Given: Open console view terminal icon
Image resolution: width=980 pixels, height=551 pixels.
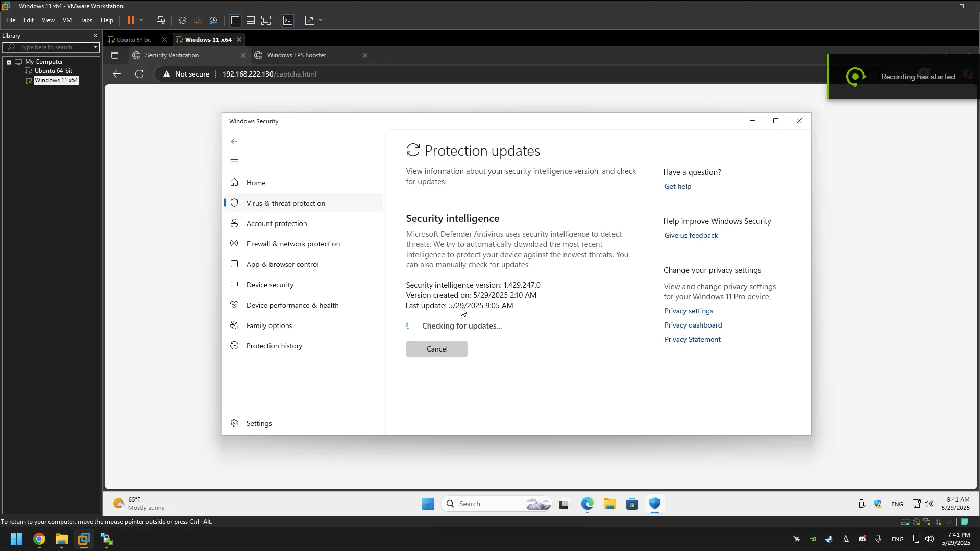Looking at the screenshot, I should tap(288, 20).
